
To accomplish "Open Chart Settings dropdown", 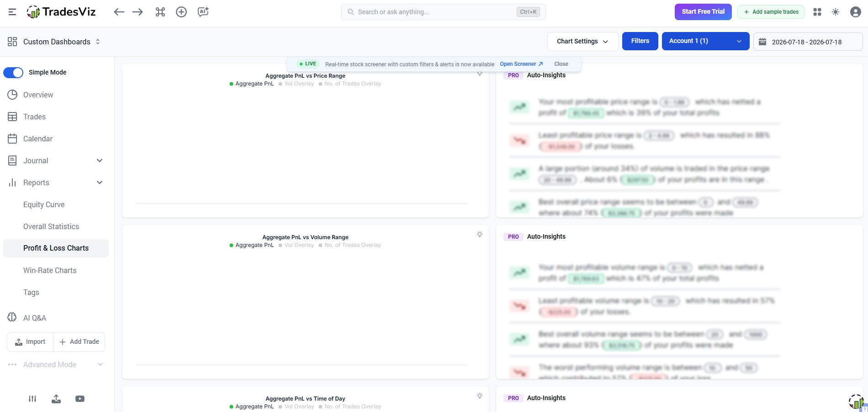I will (582, 41).
